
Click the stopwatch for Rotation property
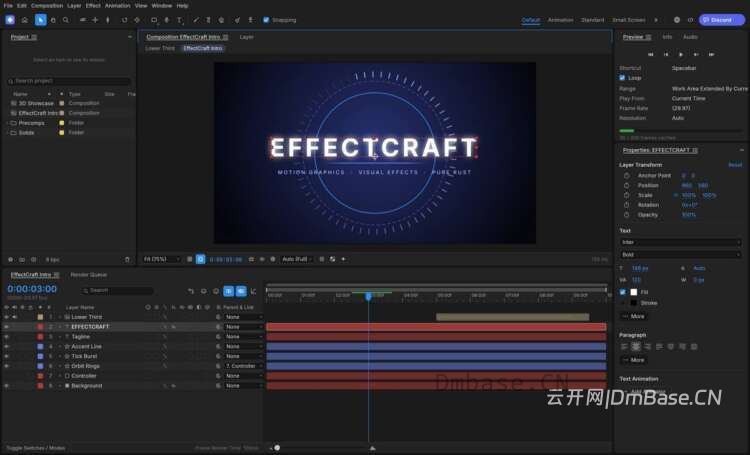627,205
